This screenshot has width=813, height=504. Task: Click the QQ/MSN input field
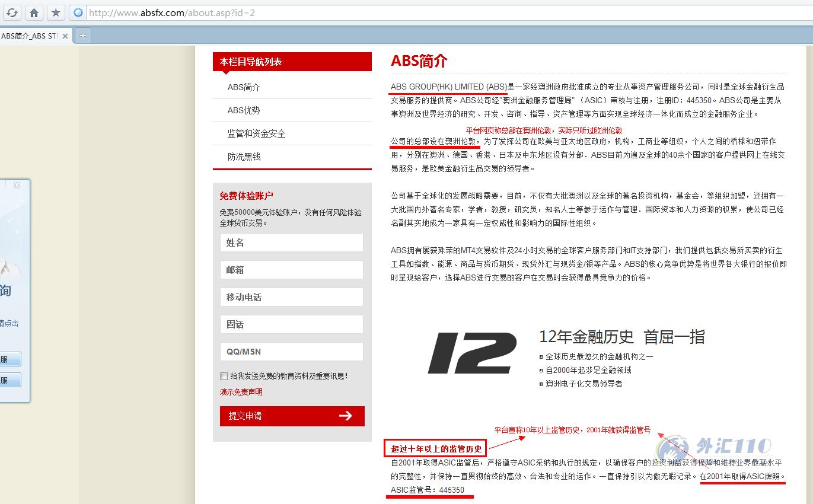pyautogui.click(x=291, y=352)
